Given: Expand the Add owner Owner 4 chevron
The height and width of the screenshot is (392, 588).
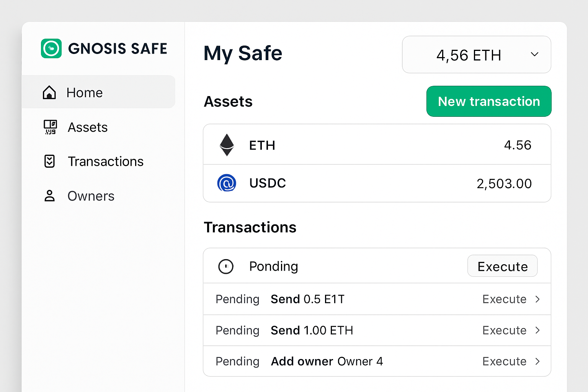Looking at the screenshot, I should tap(537, 361).
